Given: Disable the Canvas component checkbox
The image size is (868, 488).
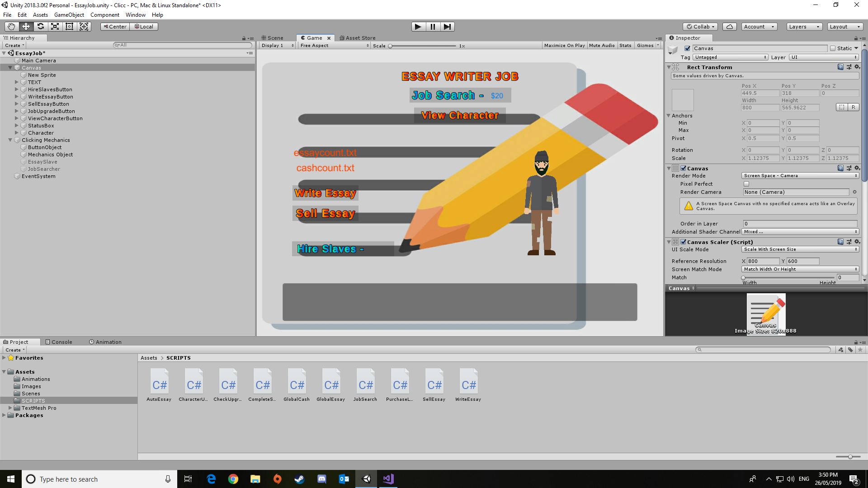Looking at the screenshot, I should [x=684, y=168].
